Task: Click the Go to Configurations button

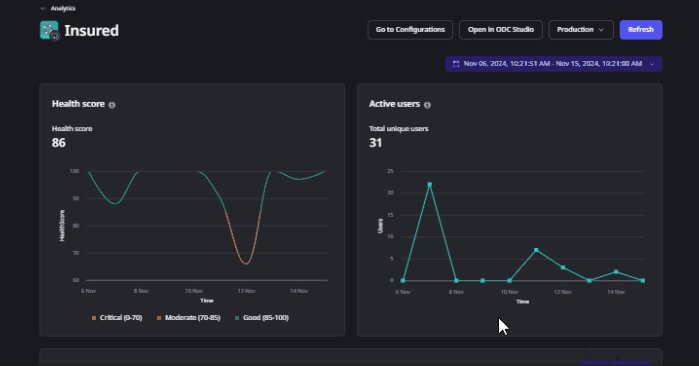Action: [410, 30]
